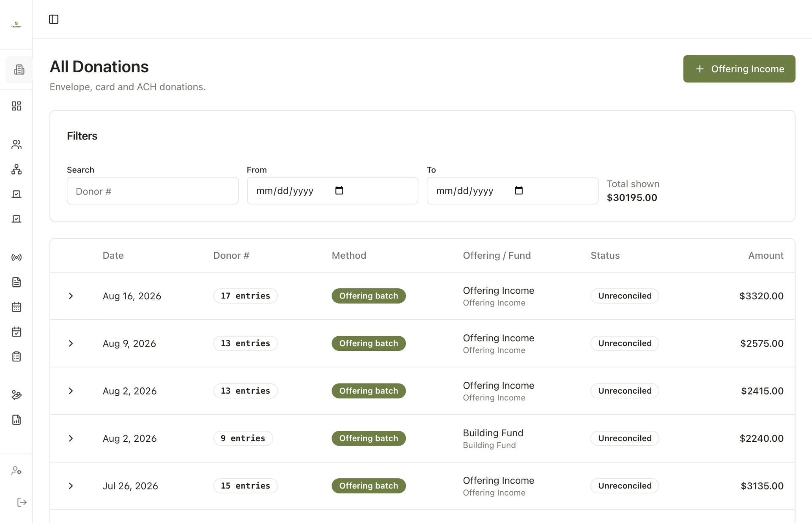Click the Donor # column header
Screen dimensions: 812x523
point(231,255)
